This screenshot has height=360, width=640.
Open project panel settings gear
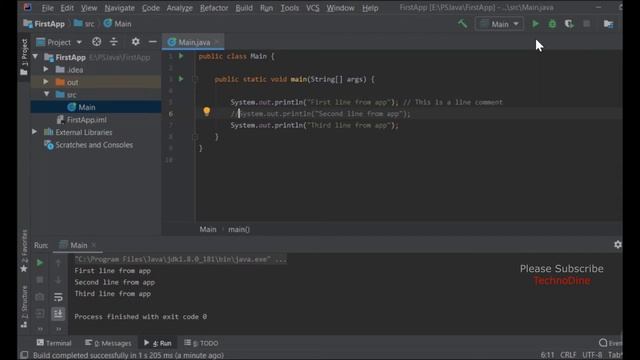click(136, 42)
